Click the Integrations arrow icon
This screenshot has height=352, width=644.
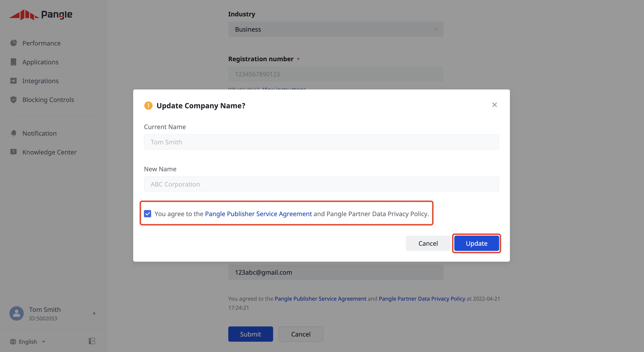13,81
